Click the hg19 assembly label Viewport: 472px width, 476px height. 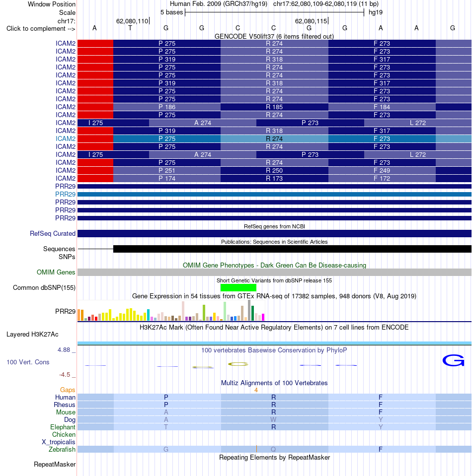(376, 12)
